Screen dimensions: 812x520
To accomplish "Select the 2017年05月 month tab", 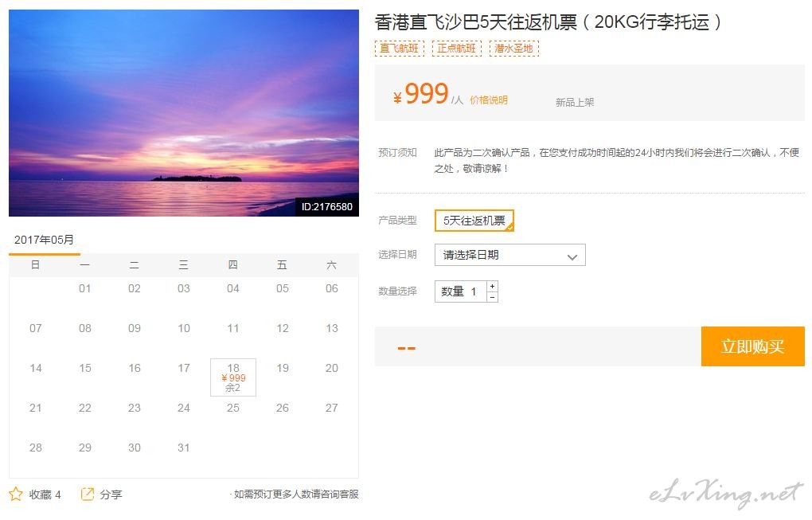I will pyautogui.click(x=44, y=240).
